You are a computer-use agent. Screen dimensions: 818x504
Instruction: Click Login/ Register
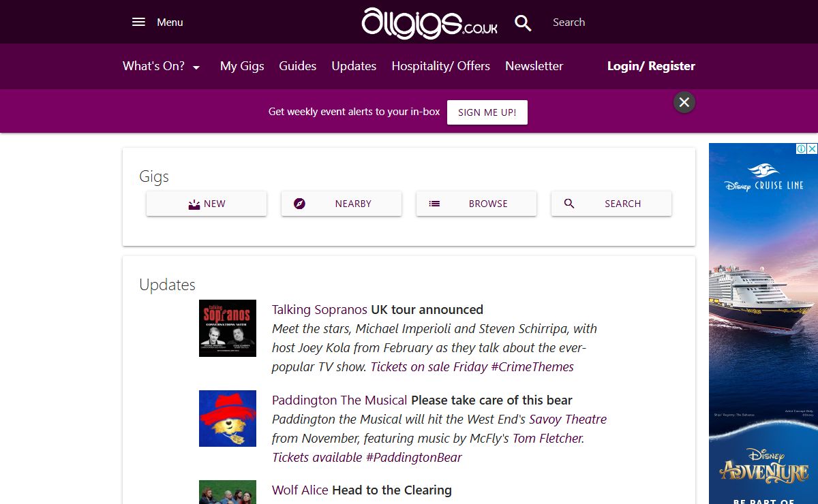pos(651,66)
